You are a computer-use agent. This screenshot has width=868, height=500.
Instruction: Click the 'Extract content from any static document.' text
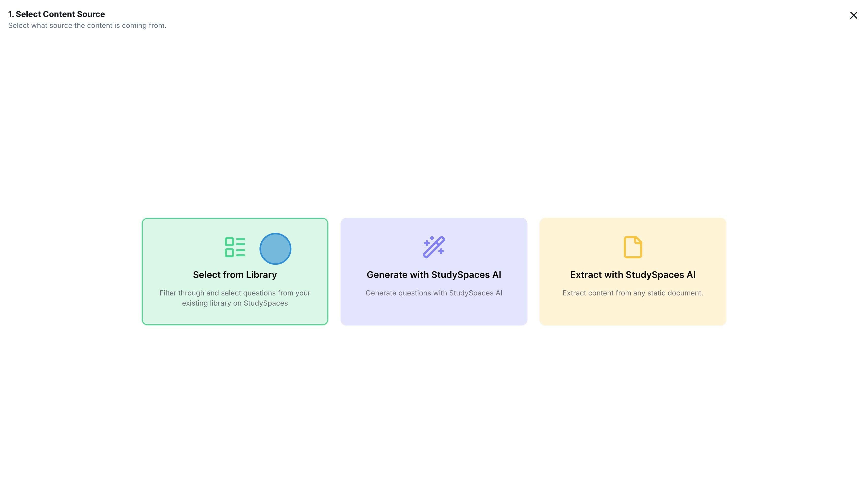point(633,293)
